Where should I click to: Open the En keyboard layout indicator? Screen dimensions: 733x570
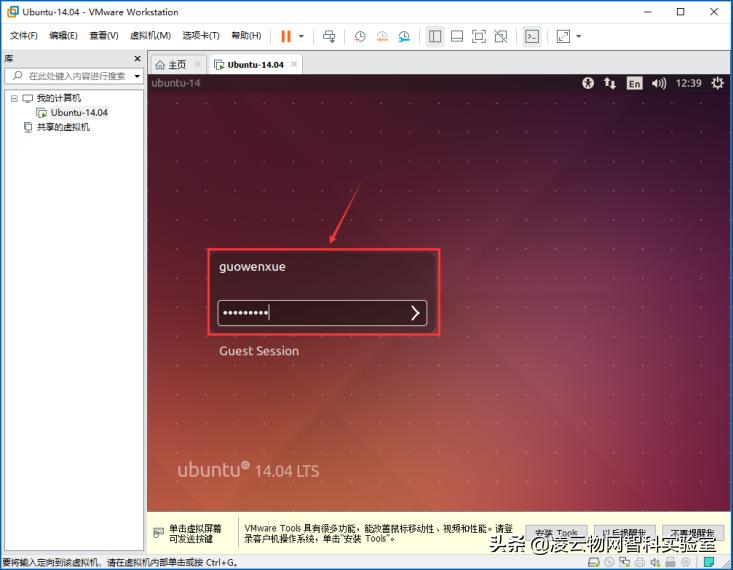click(x=634, y=84)
